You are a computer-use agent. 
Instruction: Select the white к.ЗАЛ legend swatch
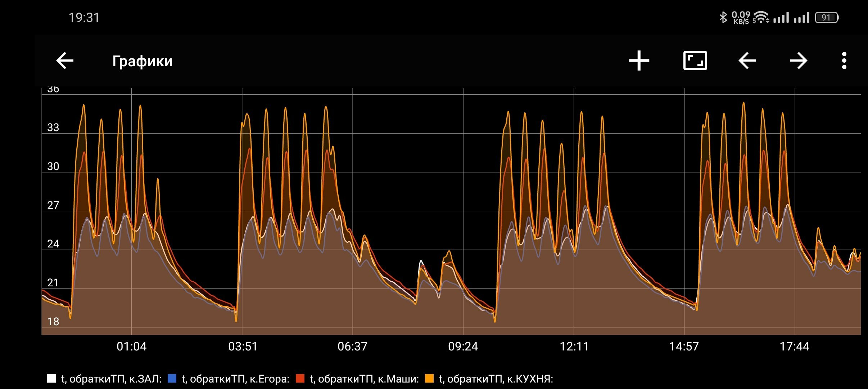51,379
